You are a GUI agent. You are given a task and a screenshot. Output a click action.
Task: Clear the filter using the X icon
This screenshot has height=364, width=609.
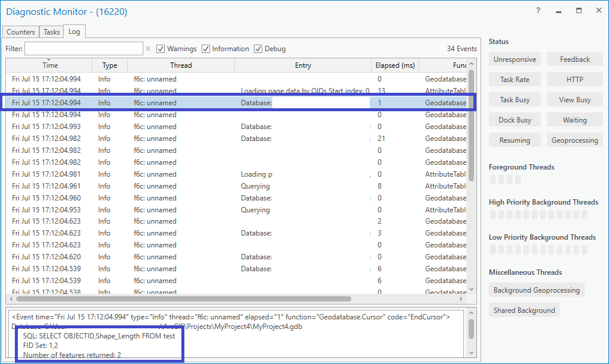click(x=147, y=49)
